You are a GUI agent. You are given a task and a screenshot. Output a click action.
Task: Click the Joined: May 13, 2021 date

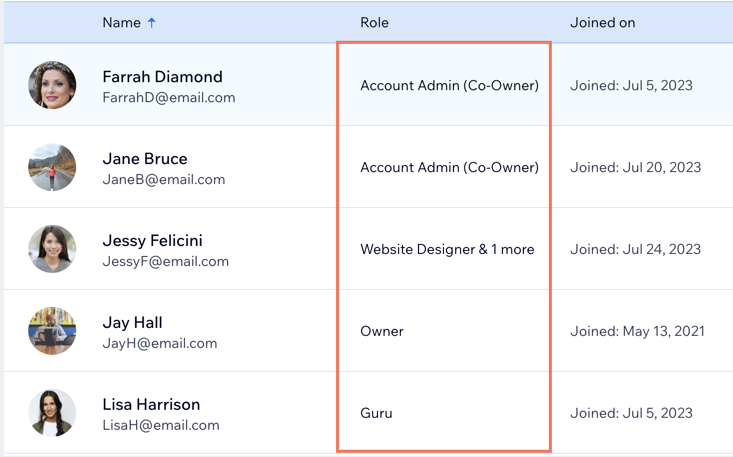click(x=637, y=331)
